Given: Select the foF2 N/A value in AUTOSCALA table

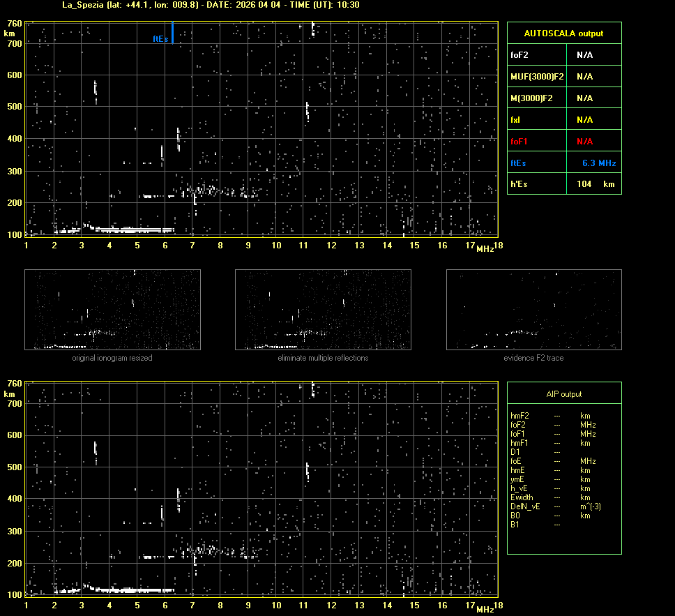Looking at the screenshot, I should tap(584, 55).
